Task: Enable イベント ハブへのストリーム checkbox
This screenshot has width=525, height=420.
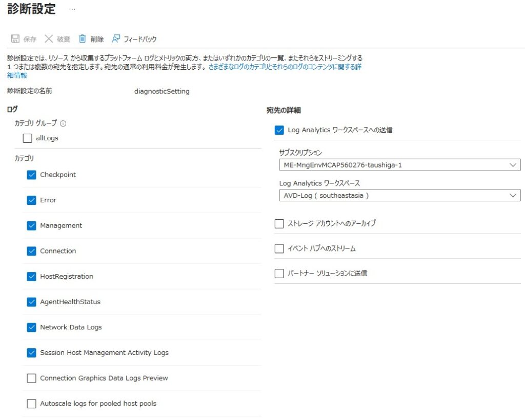Action: [x=279, y=248]
